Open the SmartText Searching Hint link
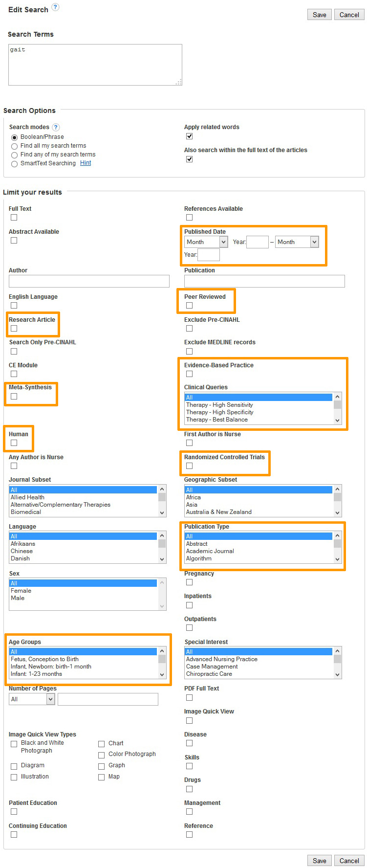 86,163
